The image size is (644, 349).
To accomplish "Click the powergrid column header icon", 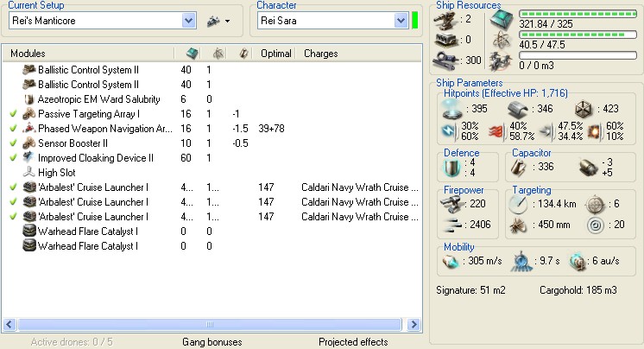I will pyautogui.click(x=218, y=54).
